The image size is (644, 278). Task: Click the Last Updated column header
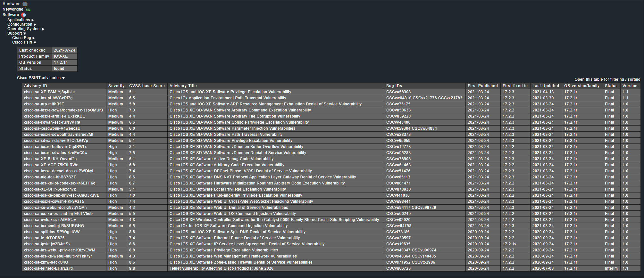(x=546, y=86)
